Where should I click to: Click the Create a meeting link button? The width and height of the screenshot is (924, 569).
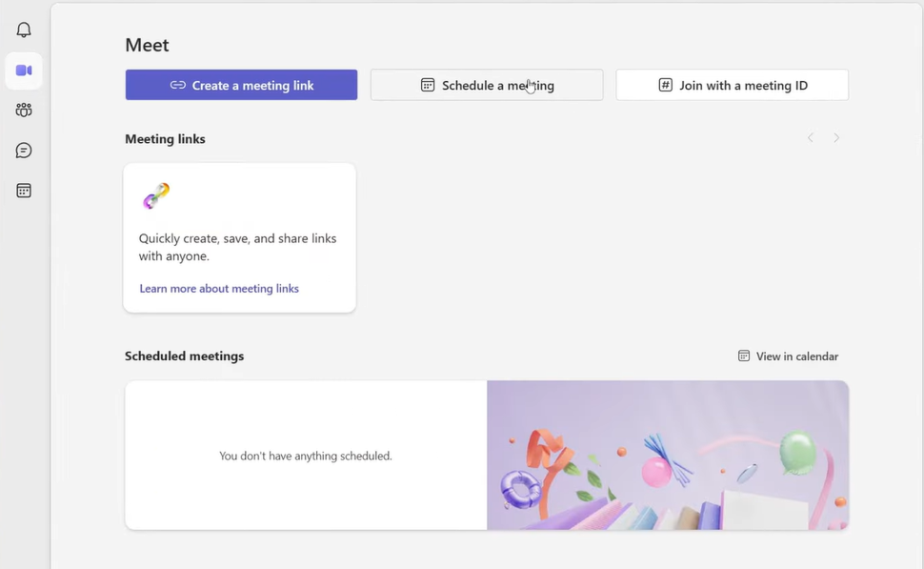click(241, 85)
